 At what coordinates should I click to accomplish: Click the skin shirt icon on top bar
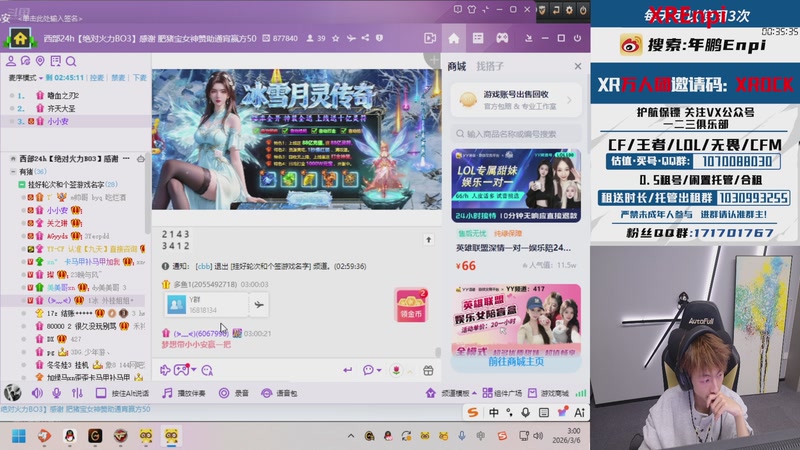(x=471, y=10)
